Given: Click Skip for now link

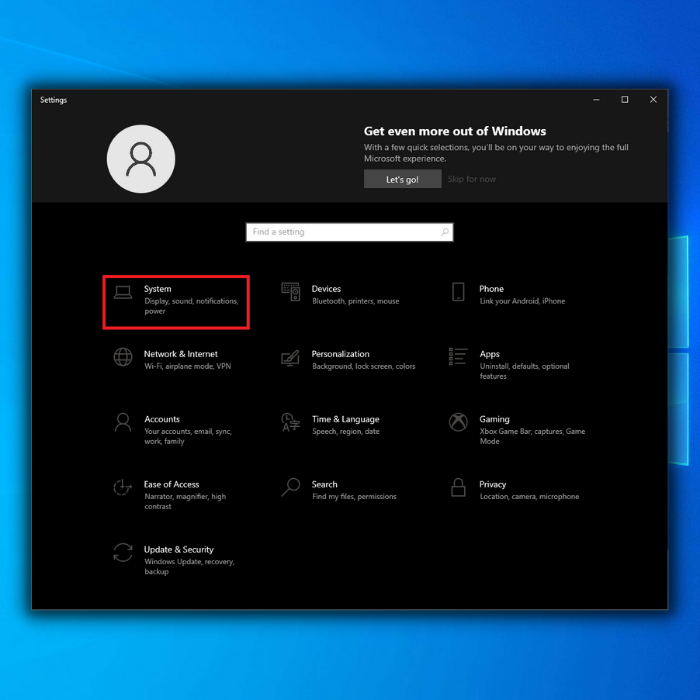Looking at the screenshot, I should (471, 179).
